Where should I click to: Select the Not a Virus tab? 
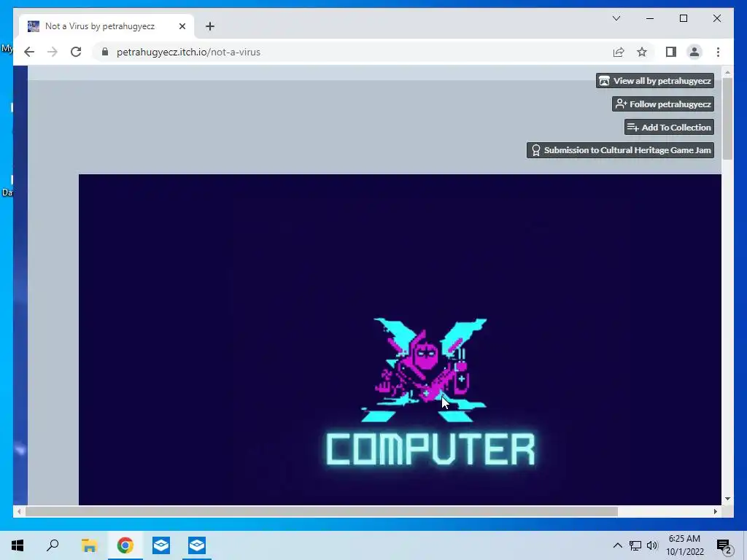[x=107, y=26]
